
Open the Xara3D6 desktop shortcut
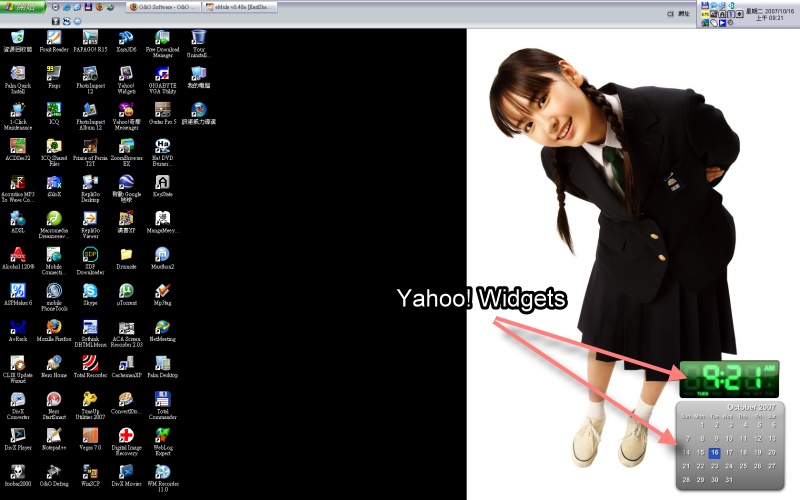126,41
